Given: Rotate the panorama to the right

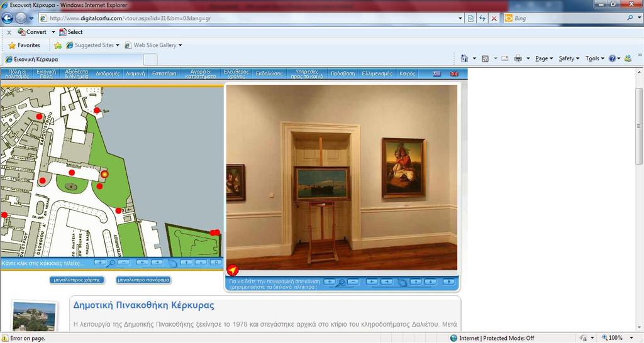Looking at the screenshot, I should coord(387,282).
